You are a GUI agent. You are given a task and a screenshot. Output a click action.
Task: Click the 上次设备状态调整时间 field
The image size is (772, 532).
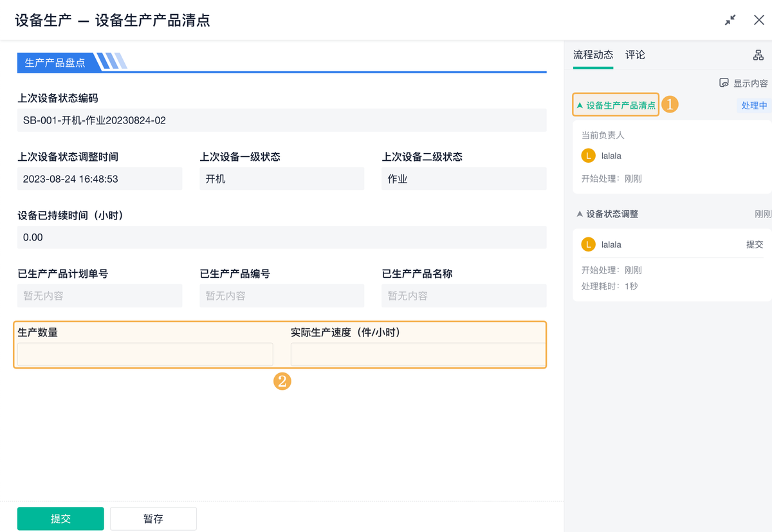(100, 179)
